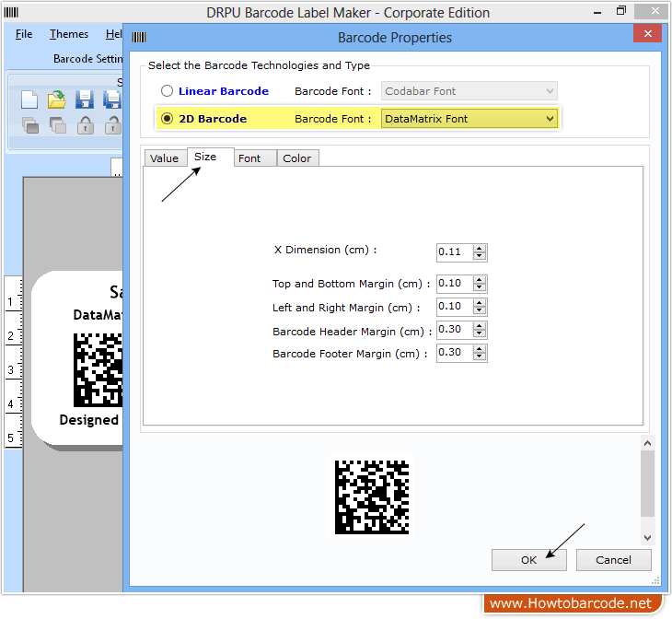Click the Barcode Header Margin field
The image size is (672, 619).
pos(455,330)
